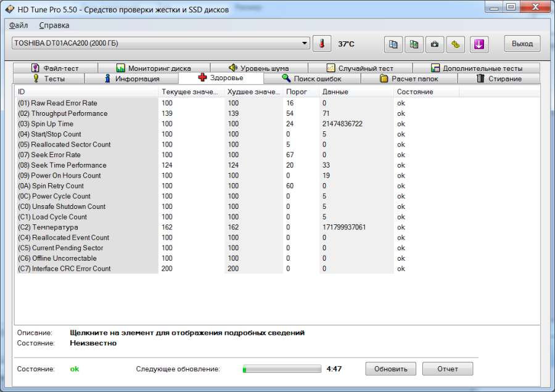Sort by the ID column header

pos(86,92)
